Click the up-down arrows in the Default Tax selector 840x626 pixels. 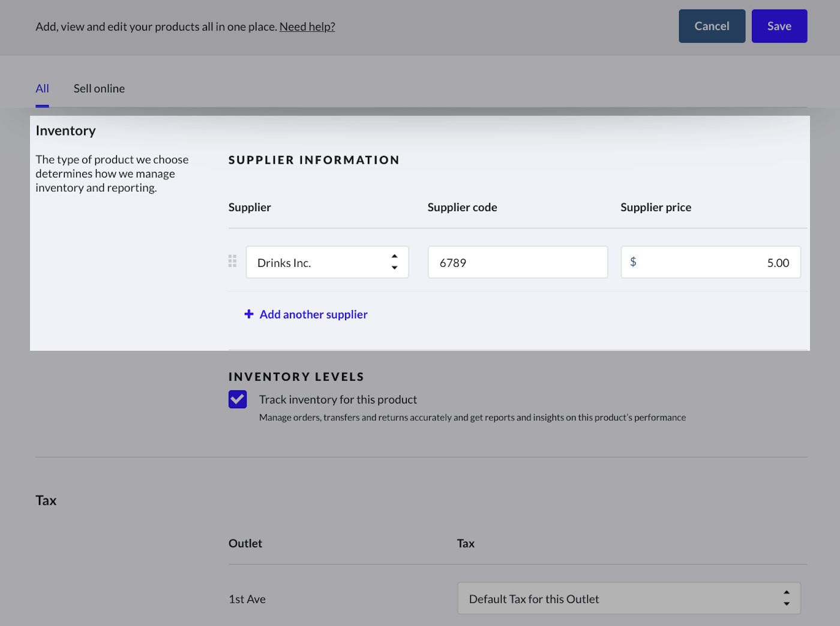tap(786, 598)
